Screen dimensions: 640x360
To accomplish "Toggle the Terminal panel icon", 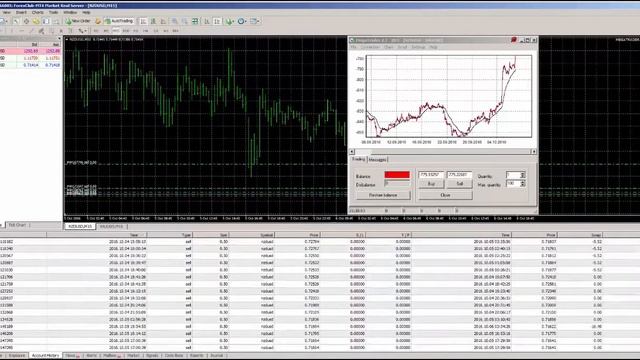I will click(46, 21).
